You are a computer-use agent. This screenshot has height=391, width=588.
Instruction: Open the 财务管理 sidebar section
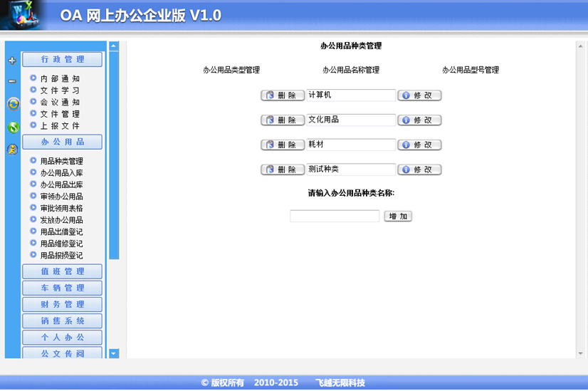tap(62, 305)
